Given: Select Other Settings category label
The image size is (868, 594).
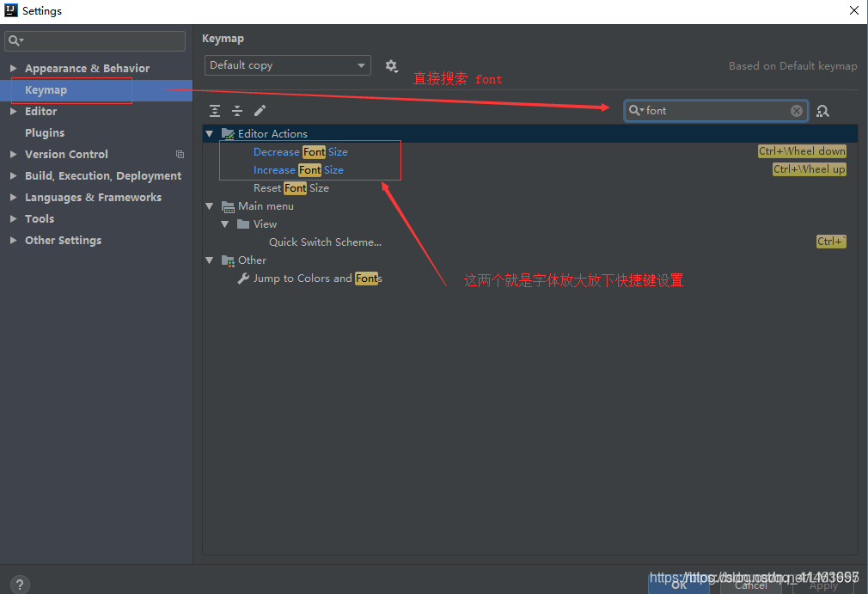Looking at the screenshot, I should pyautogui.click(x=63, y=240).
